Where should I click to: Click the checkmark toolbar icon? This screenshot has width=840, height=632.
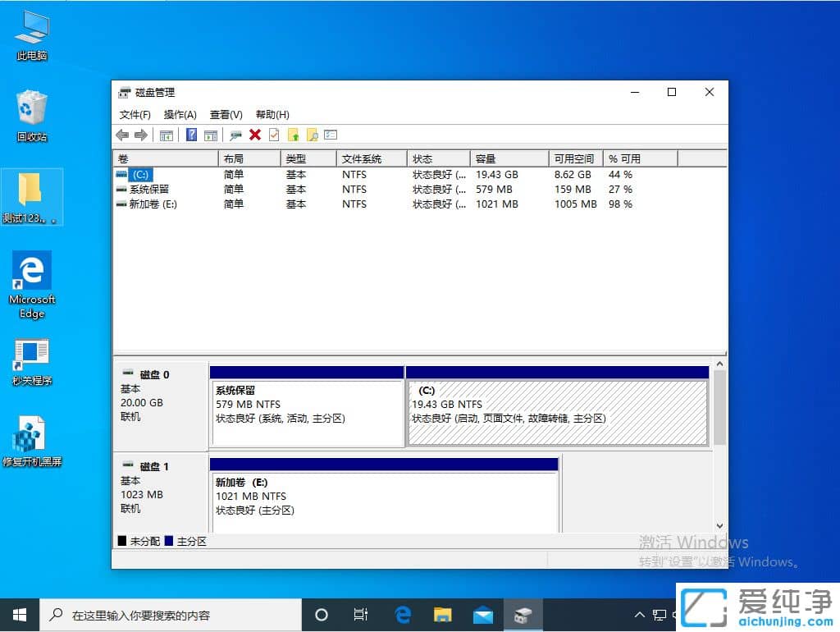pyautogui.click(x=274, y=135)
